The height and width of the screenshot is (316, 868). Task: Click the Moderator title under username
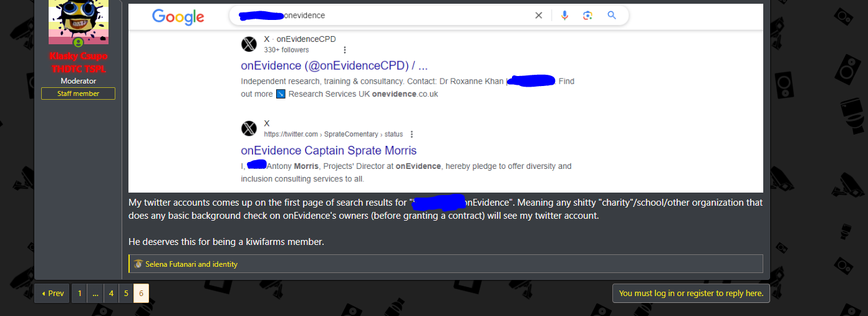click(79, 81)
